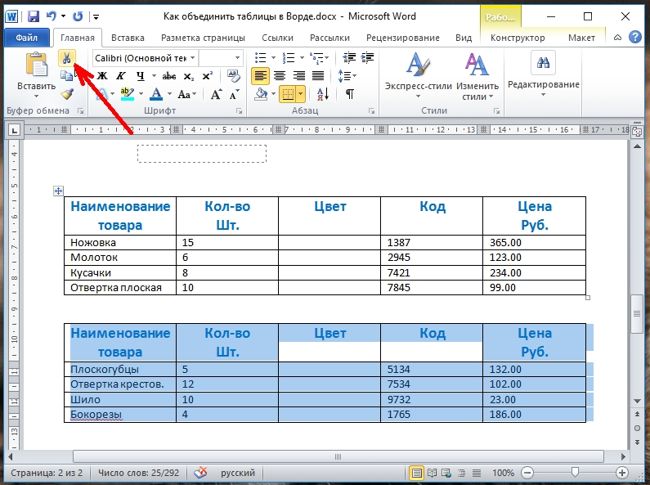Toggle bold formatting Ж

click(x=102, y=76)
